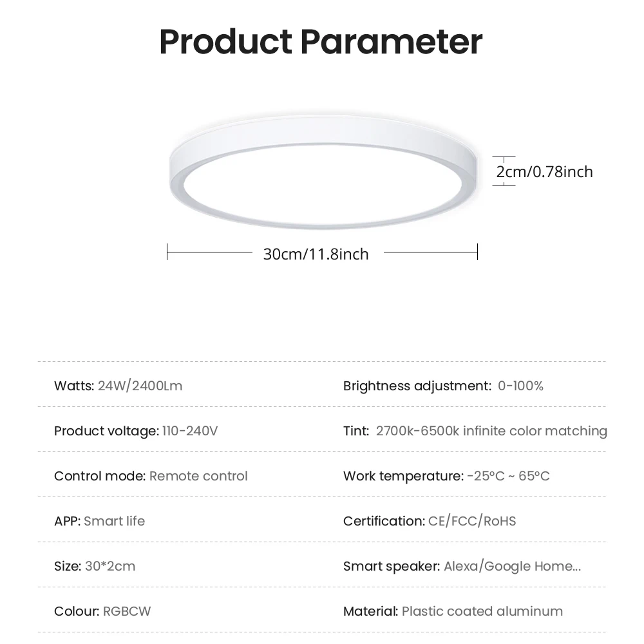The width and height of the screenshot is (644, 644).
Task: Click the right end of the width dimension line
Action: click(x=477, y=252)
